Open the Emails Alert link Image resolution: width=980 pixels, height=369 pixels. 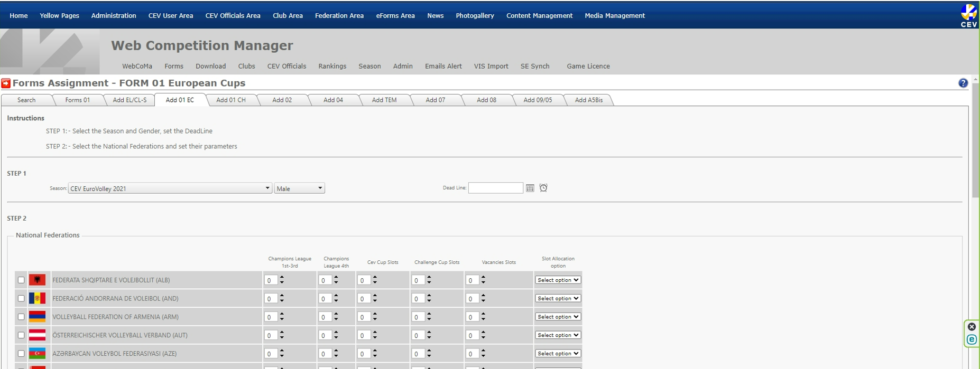[443, 66]
